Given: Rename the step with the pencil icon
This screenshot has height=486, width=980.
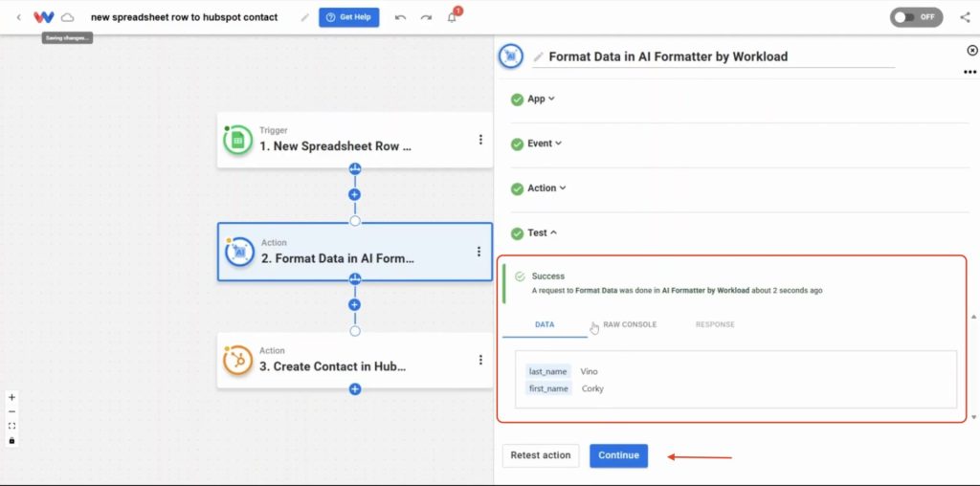Looking at the screenshot, I should coord(538,56).
